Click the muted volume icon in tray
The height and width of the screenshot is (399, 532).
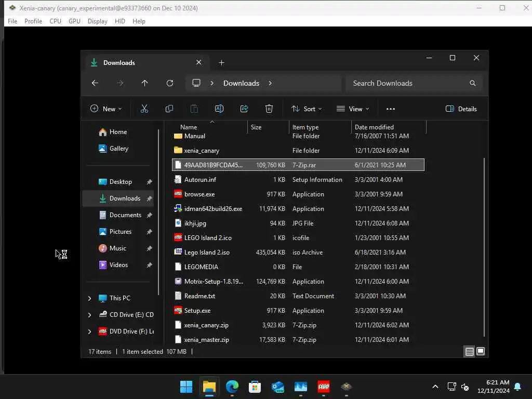[x=465, y=387]
